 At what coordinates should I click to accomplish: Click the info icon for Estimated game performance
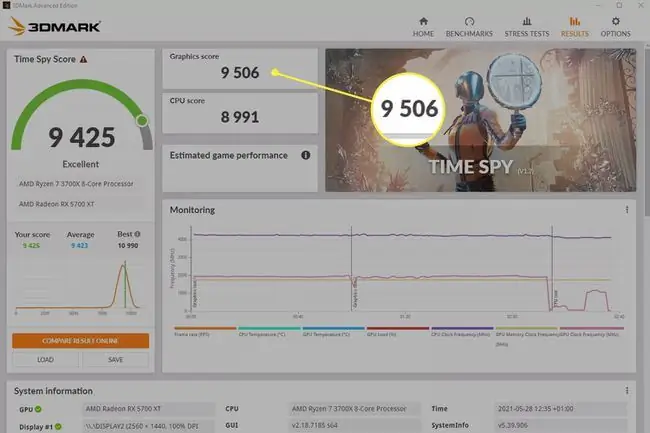[x=306, y=155]
